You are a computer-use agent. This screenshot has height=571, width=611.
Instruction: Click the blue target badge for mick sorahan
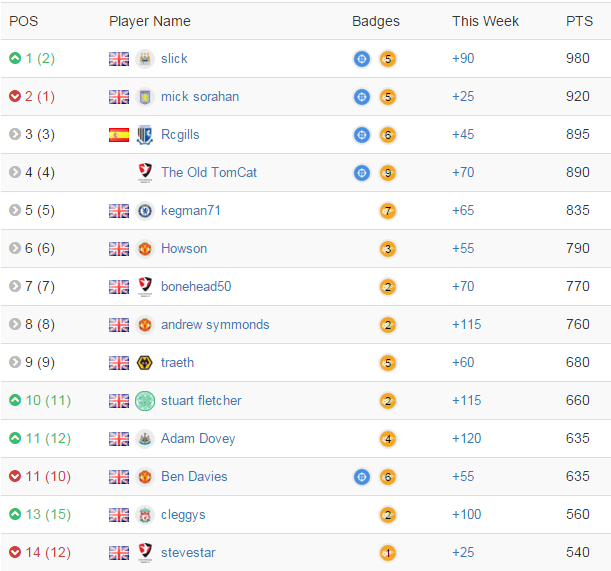coord(362,97)
